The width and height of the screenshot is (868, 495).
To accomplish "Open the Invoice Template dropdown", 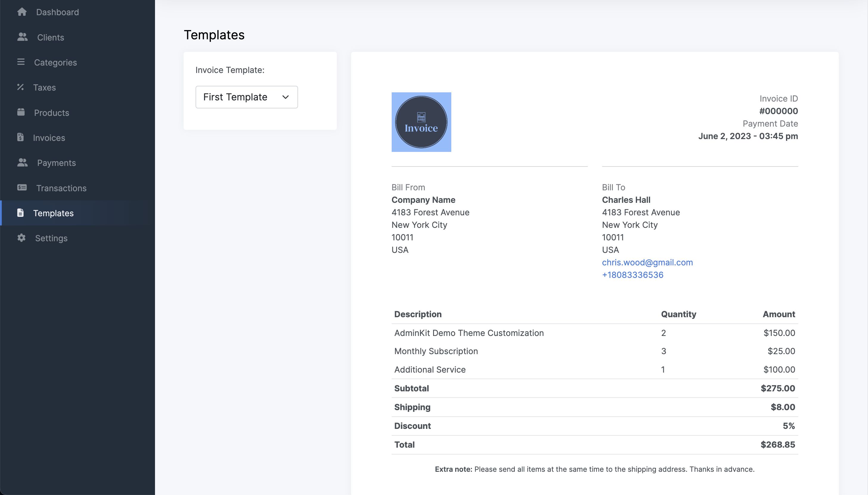I will pos(246,97).
